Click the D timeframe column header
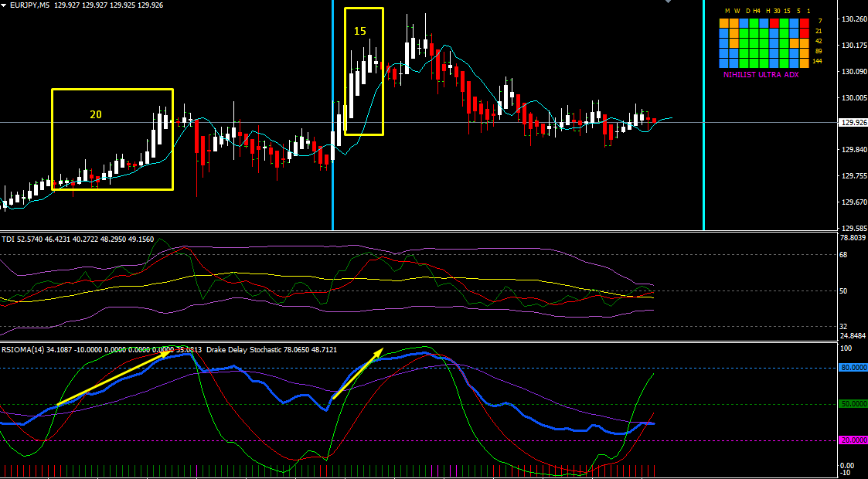This screenshot has height=479, width=868. click(748, 11)
